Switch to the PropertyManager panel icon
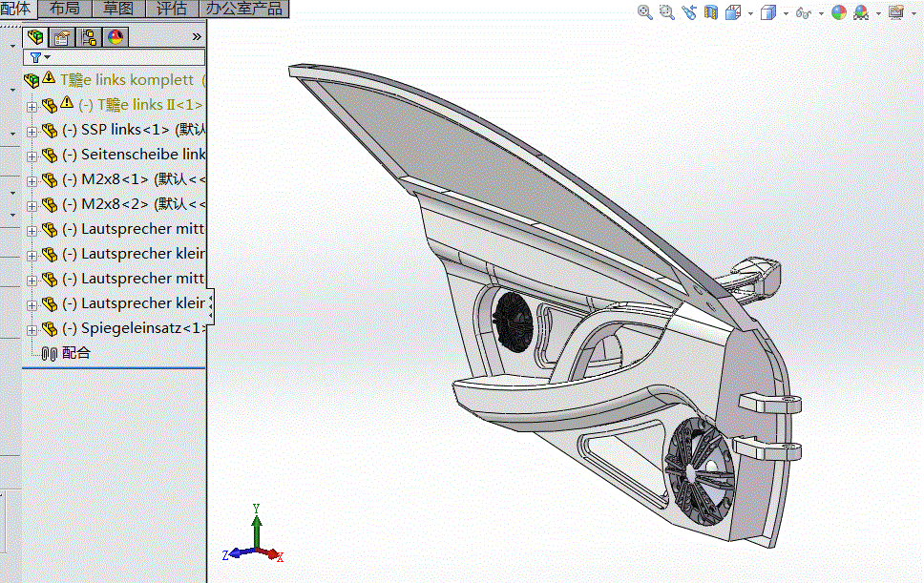This screenshot has width=924, height=583. pos(61,36)
